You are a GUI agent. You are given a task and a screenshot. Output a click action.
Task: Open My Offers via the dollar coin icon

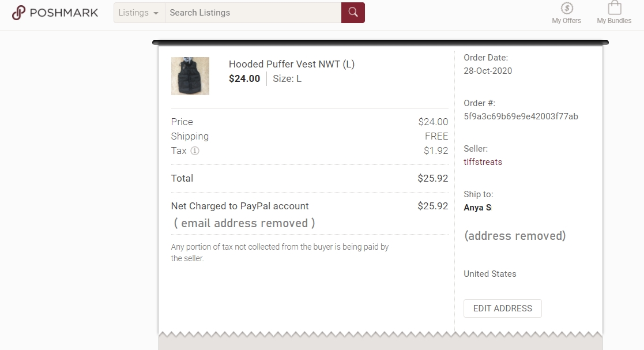point(566,10)
